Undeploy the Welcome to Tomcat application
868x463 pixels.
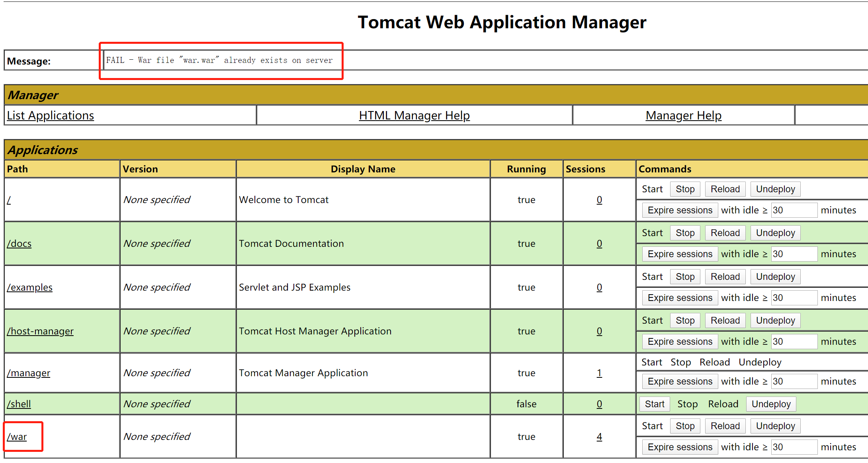(775, 189)
